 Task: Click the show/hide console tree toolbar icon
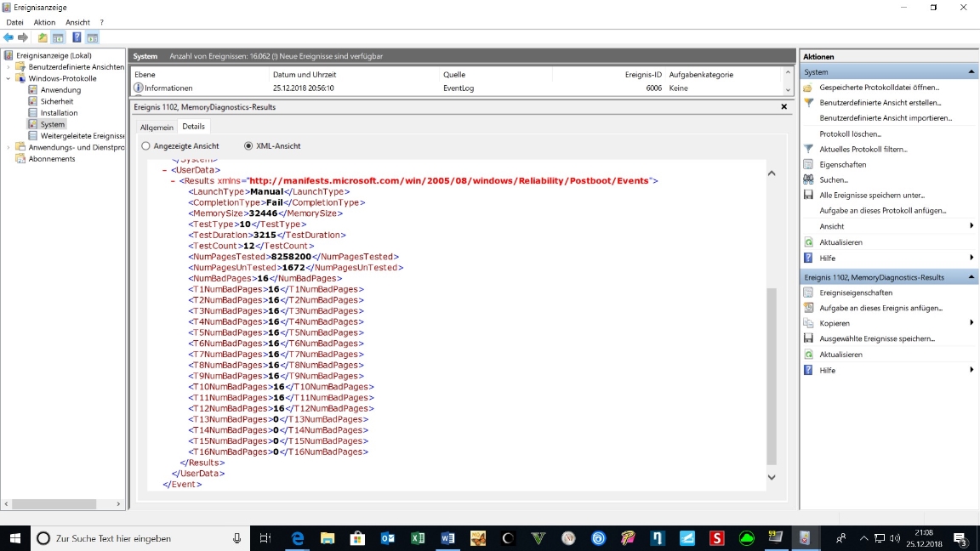58,38
